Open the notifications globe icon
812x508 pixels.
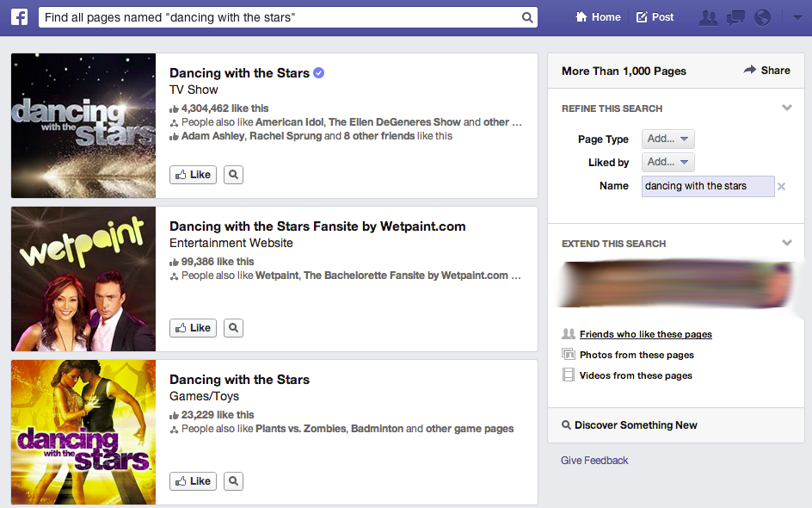pyautogui.click(x=762, y=17)
